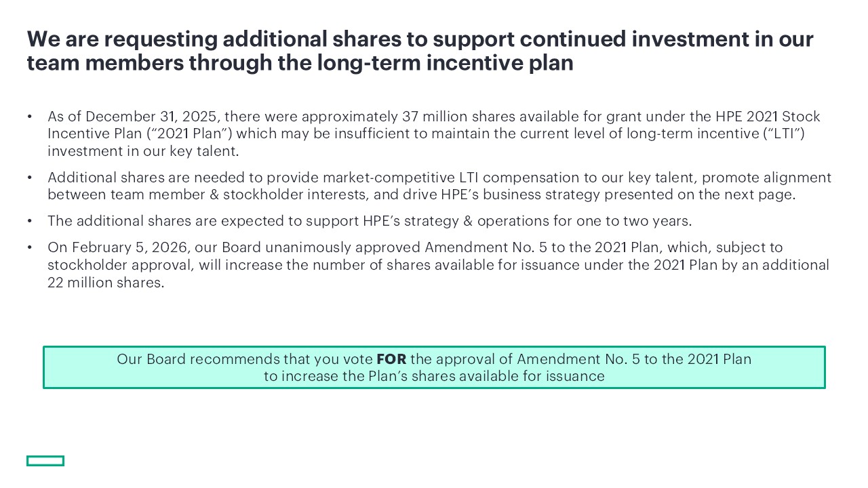Click the first bullet point marker
Screen dimensions: 868x488
click(31, 117)
